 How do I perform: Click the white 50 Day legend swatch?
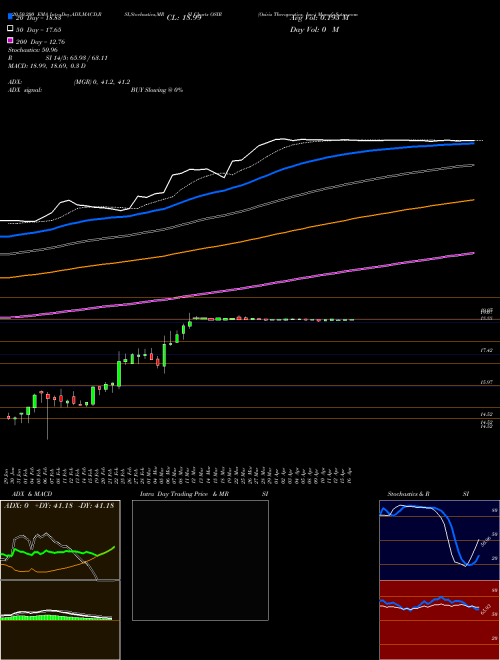coord(11,29)
